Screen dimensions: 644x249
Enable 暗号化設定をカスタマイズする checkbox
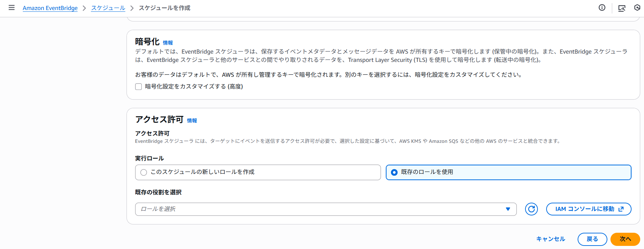[139, 86]
